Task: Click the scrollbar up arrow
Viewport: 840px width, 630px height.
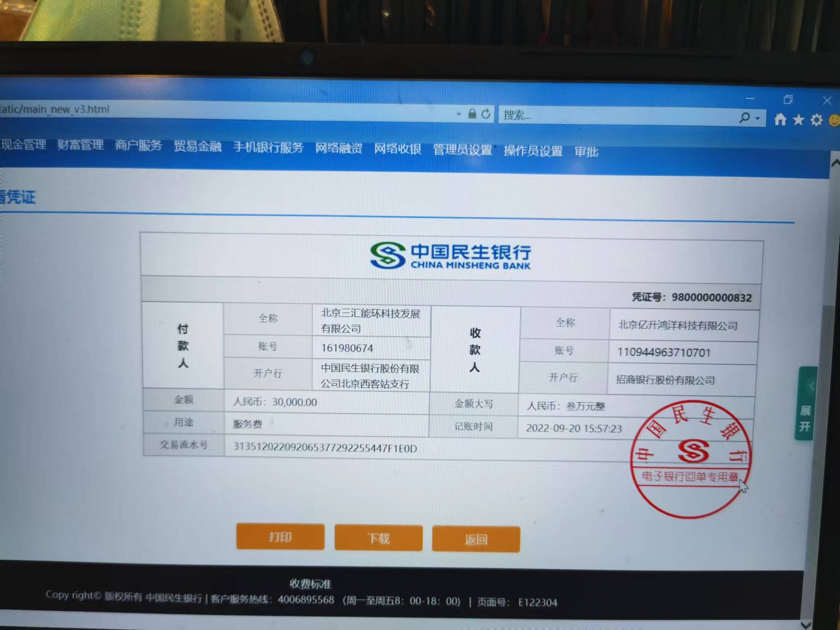Action: point(835,163)
